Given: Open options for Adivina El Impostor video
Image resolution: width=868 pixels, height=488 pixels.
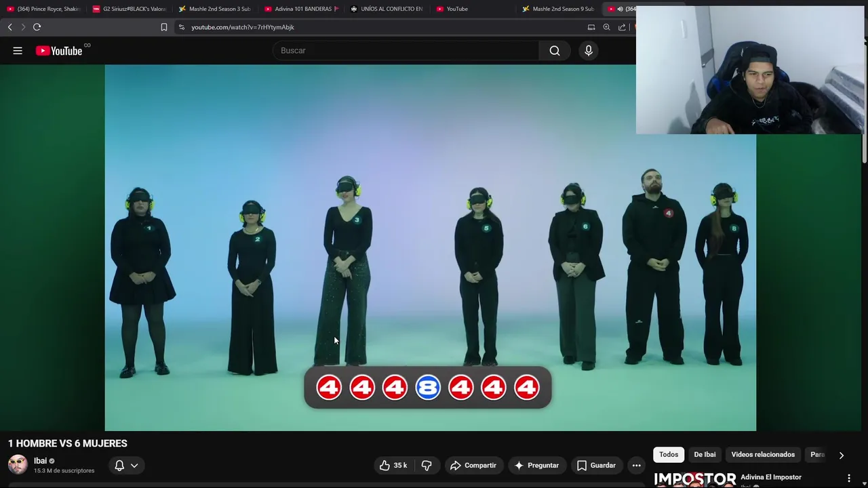Looking at the screenshot, I should tap(848, 479).
